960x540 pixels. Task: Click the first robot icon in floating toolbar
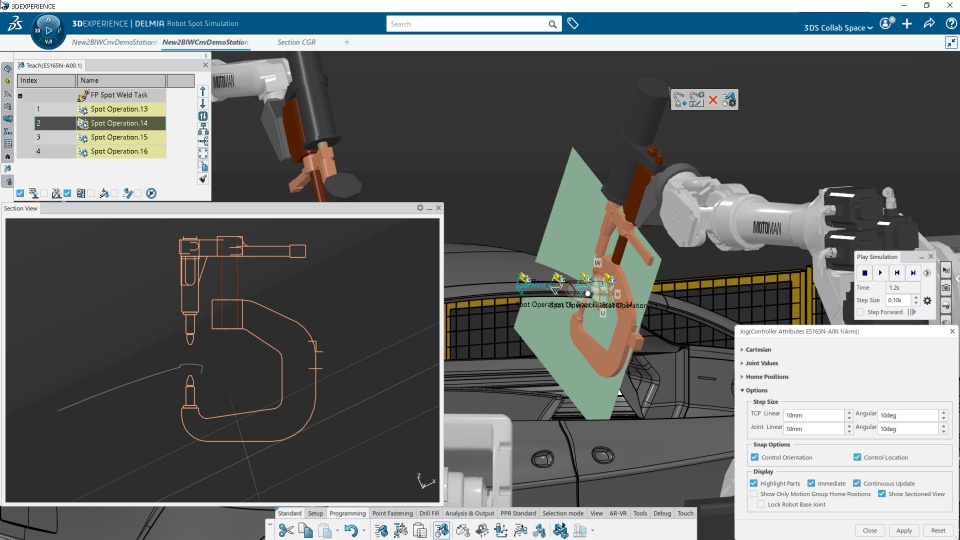click(x=679, y=100)
